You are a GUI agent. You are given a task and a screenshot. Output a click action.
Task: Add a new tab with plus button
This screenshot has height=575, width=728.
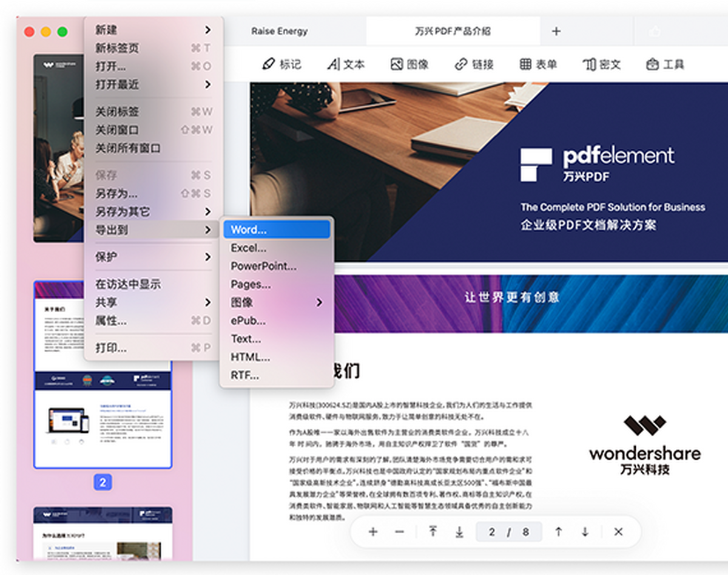pos(556,31)
